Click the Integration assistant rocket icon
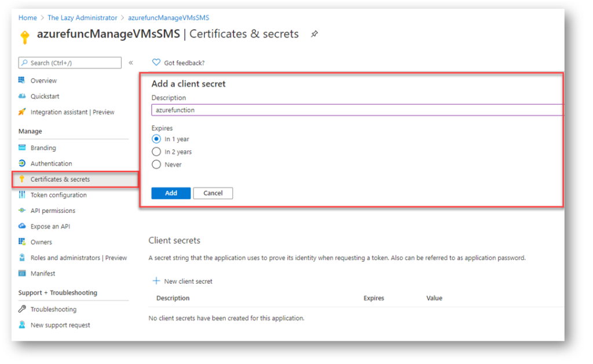Screen dimensions: 593x364 pos(22,112)
